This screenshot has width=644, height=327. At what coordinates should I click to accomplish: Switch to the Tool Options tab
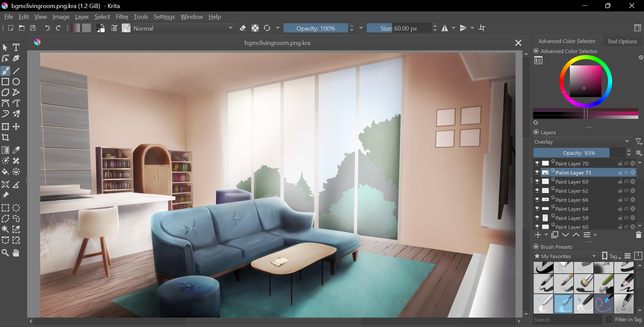622,41
